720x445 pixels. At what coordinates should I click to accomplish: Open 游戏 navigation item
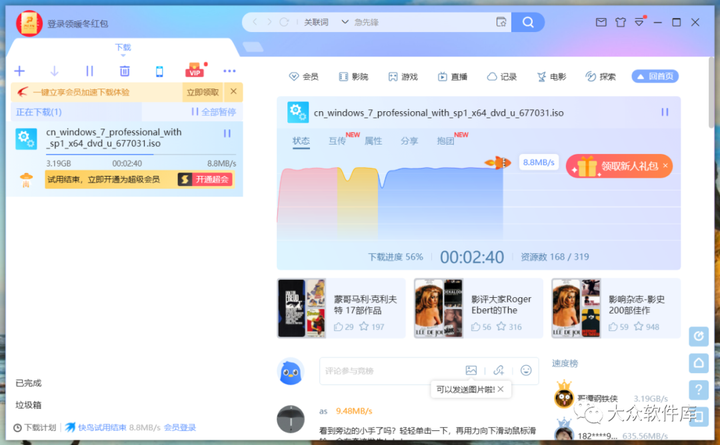click(x=403, y=77)
